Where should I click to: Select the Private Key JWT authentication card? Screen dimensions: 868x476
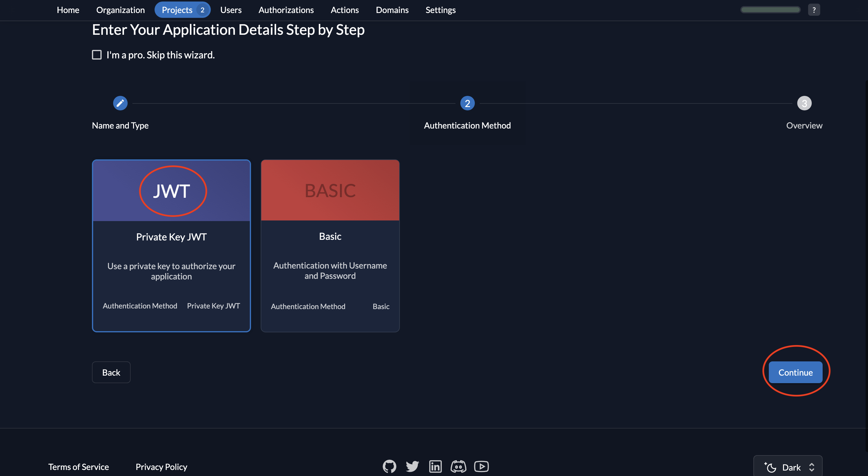(171, 246)
